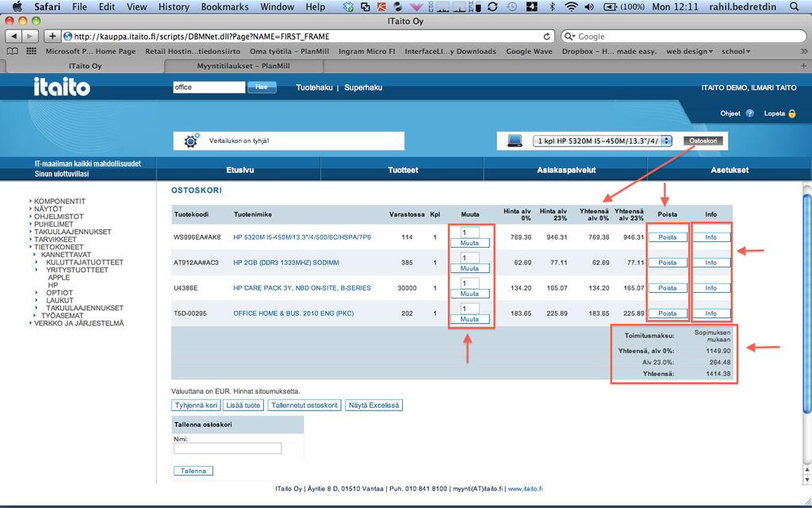The image size is (812, 508).
Task: Open the Superhaku link
Action: (363, 87)
